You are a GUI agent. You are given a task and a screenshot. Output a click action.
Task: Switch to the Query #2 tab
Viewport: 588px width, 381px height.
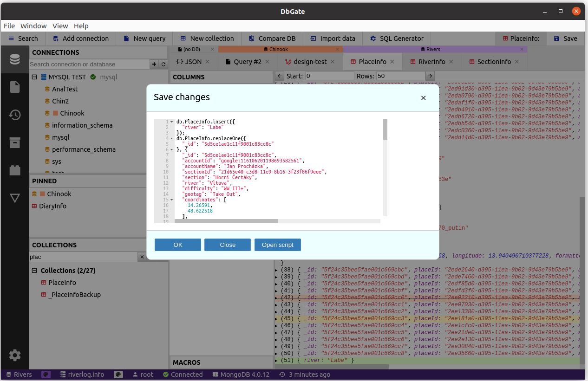click(248, 62)
